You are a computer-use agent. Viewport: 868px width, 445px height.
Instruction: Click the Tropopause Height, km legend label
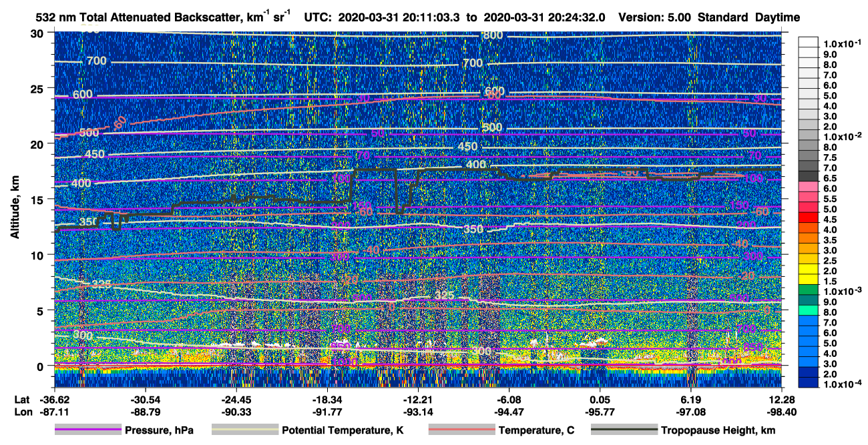click(718, 431)
